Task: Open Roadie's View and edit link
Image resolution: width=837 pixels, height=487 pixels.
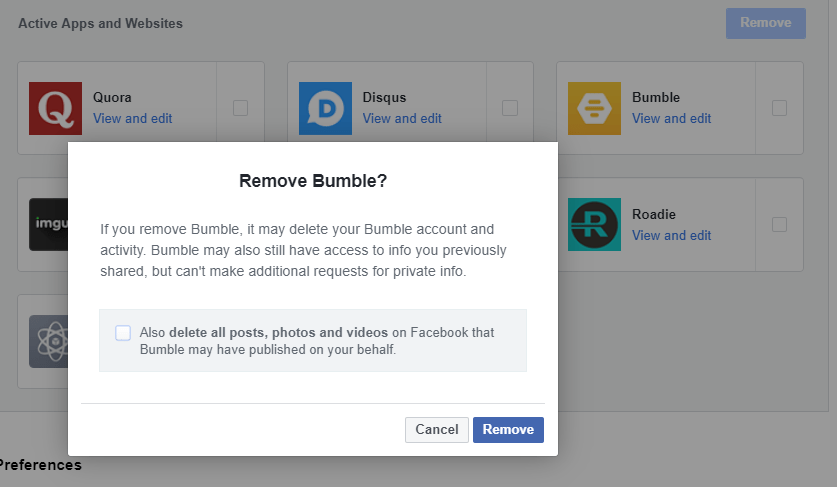Action: (672, 235)
